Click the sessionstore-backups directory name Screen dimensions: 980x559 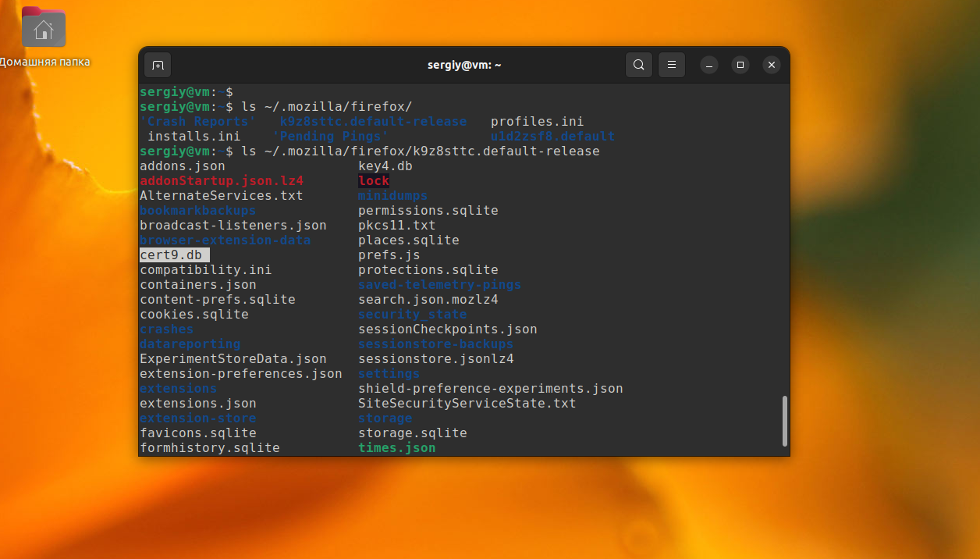pos(435,344)
